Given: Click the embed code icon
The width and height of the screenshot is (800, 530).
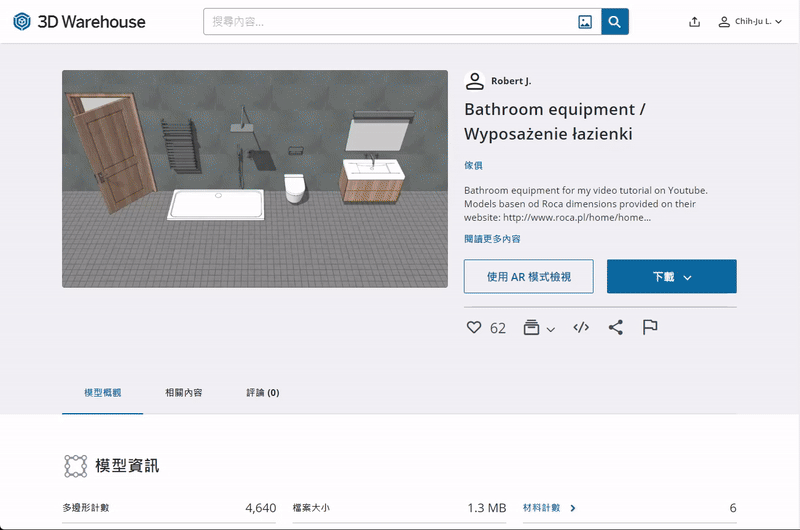Looking at the screenshot, I should (x=581, y=327).
